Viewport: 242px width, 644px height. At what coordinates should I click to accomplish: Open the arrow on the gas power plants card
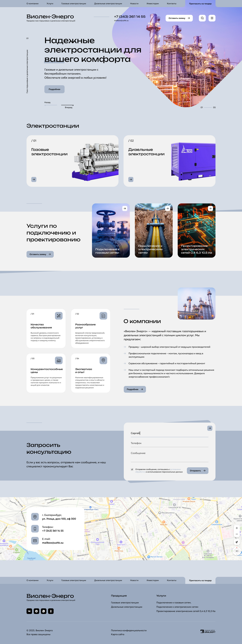(x=34, y=179)
